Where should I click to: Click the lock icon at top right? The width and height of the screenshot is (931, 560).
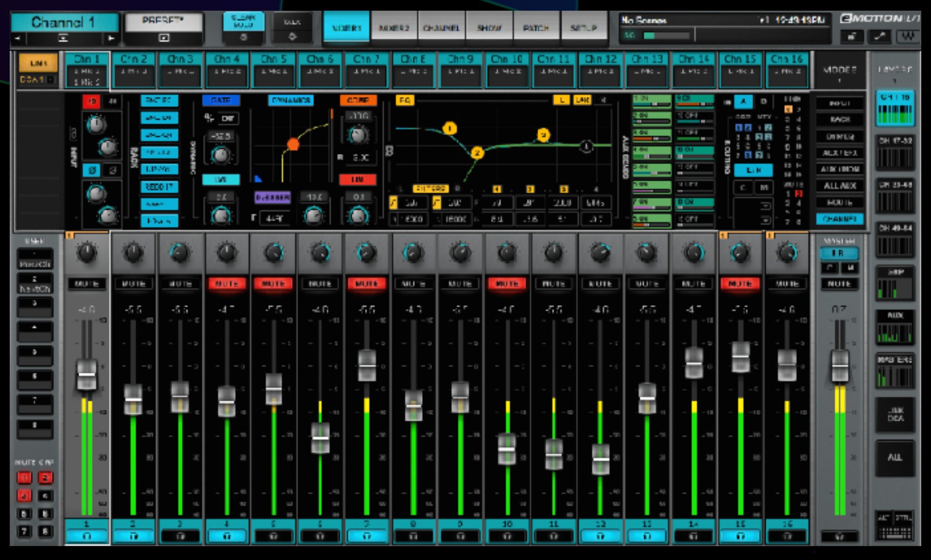click(x=852, y=36)
